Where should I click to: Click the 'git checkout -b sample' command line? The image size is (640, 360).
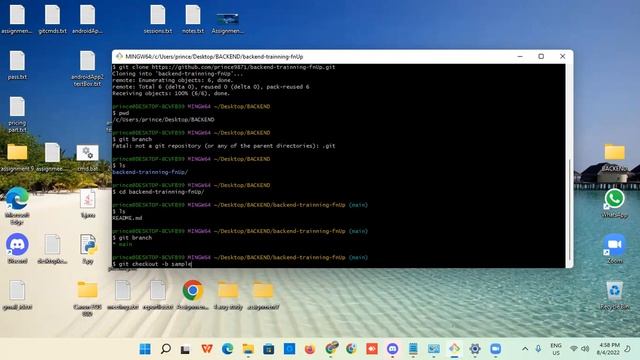152,264
